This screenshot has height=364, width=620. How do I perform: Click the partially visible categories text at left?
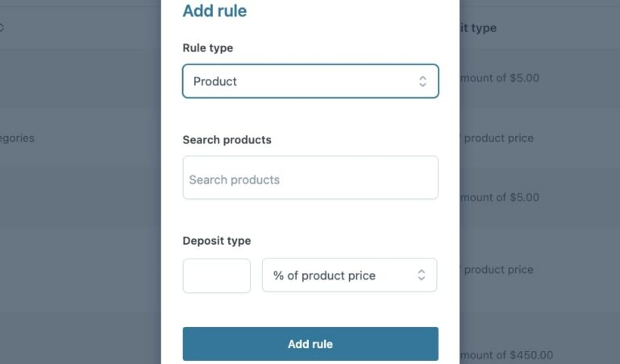[x=17, y=138]
